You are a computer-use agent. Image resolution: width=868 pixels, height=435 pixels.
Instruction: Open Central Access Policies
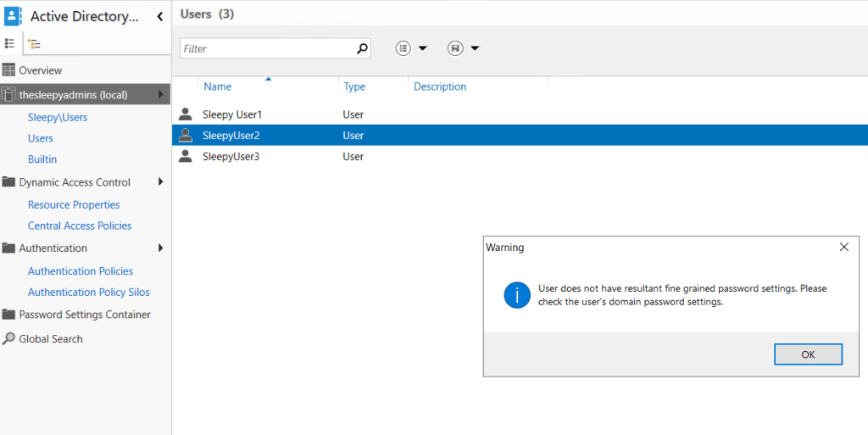pyautogui.click(x=80, y=226)
